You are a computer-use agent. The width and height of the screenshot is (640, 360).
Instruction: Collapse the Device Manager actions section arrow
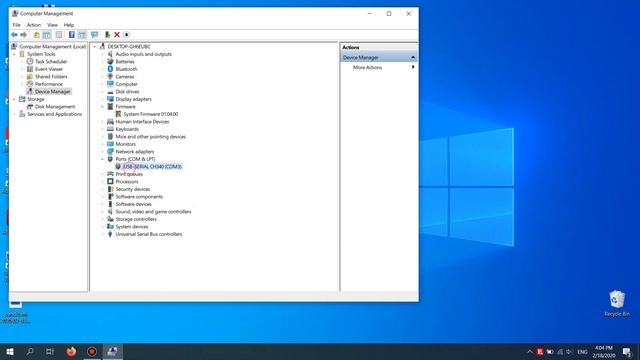coord(413,58)
